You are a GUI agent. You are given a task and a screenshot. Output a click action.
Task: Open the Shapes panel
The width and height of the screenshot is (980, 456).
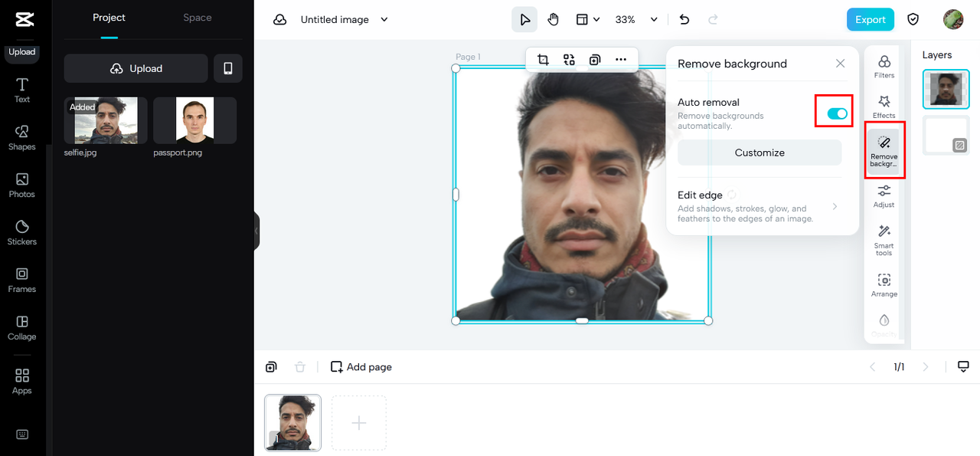tap(22, 137)
